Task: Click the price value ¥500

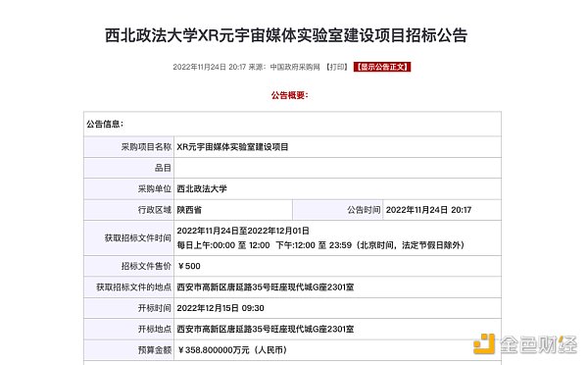Action: click(189, 266)
